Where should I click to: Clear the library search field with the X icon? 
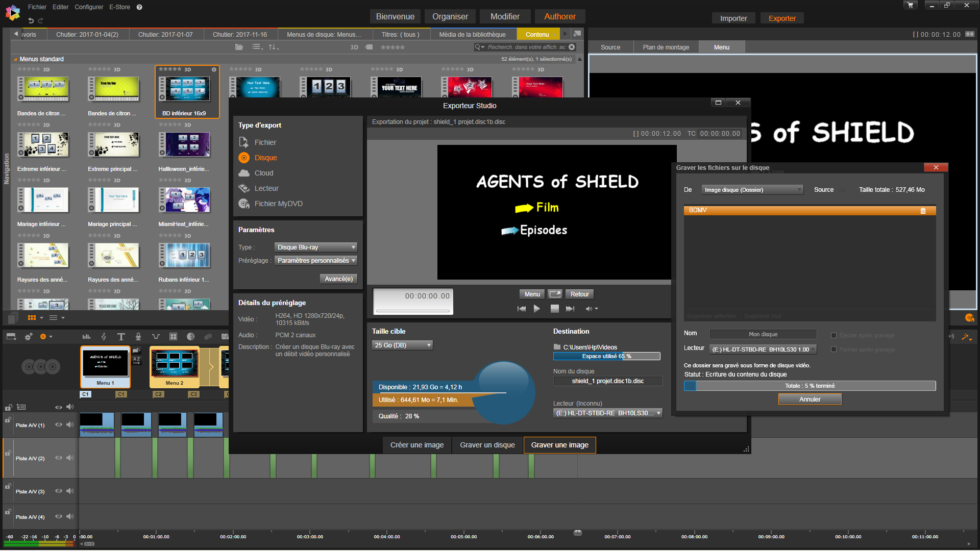pos(572,47)
